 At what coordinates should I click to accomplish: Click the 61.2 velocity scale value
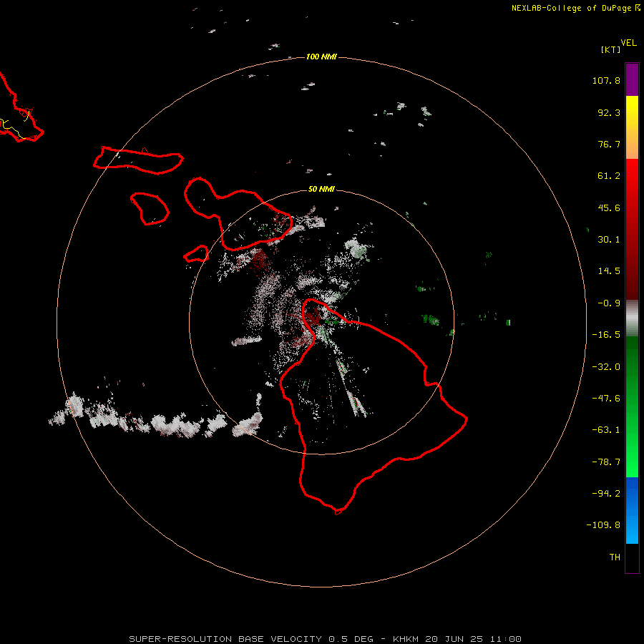[x=609, y=176]
